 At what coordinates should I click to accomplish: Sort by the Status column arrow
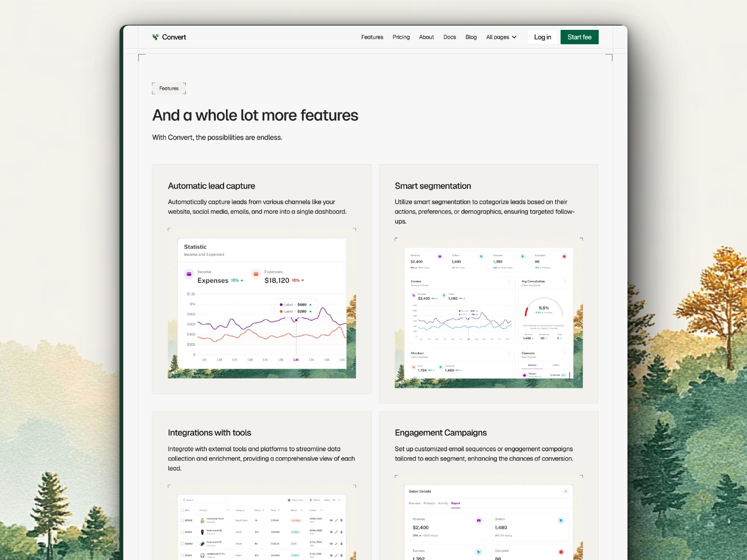(302, 510)
